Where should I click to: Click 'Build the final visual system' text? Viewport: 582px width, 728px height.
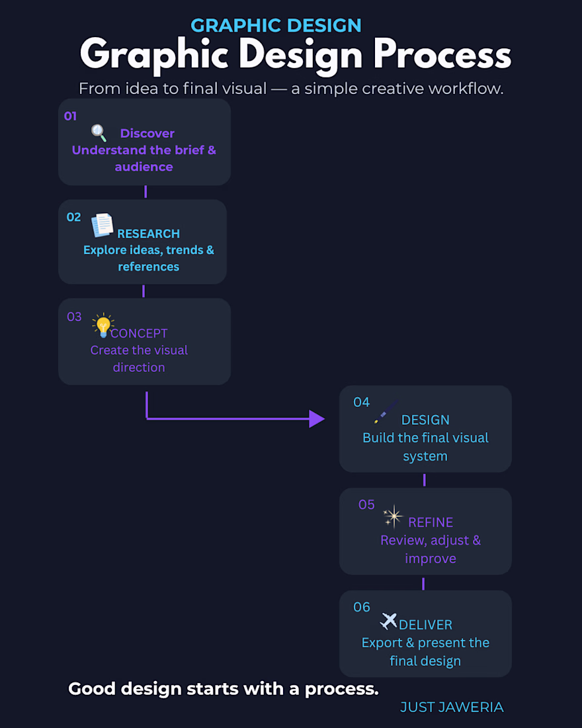tap(425, 447)
